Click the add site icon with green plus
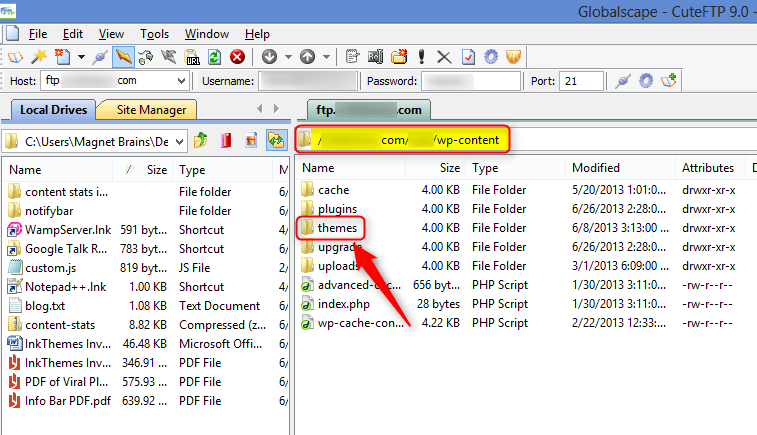The height and width of the screenshot is (435, 757). tap(669, 81)
